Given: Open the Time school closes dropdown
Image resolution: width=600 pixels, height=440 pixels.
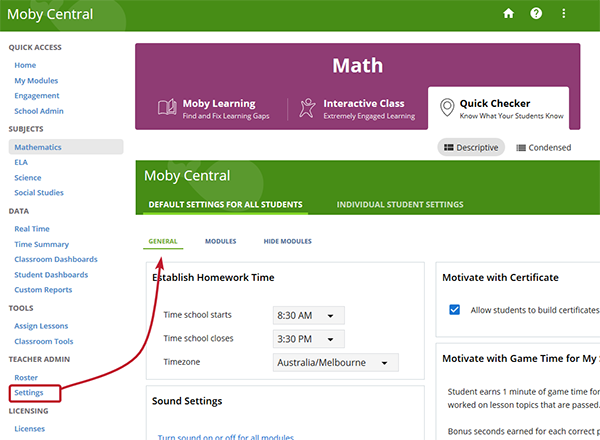Looking at the screenshot, I should pyautogui.click(x=309, y=339).
